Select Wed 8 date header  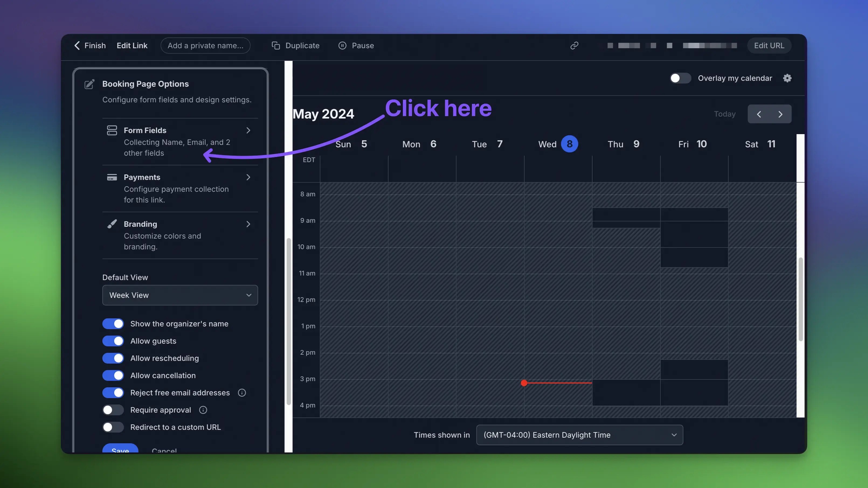point(558,144)
